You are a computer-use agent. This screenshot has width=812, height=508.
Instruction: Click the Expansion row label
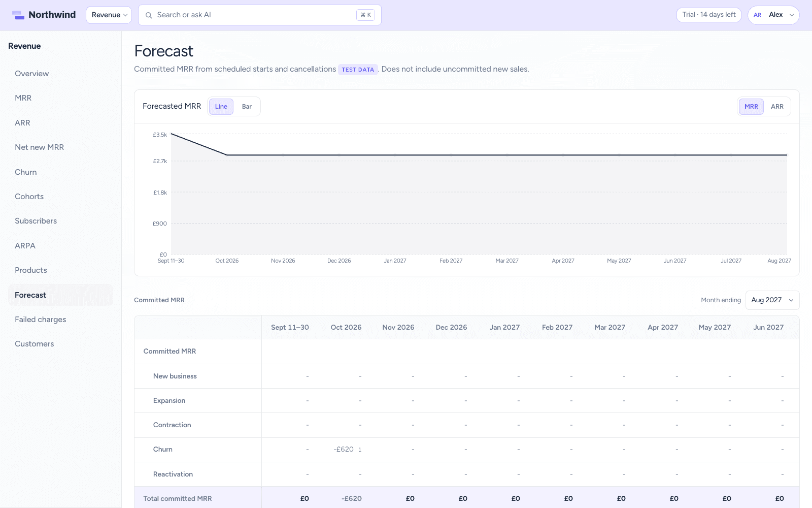[x=170, y=401]
